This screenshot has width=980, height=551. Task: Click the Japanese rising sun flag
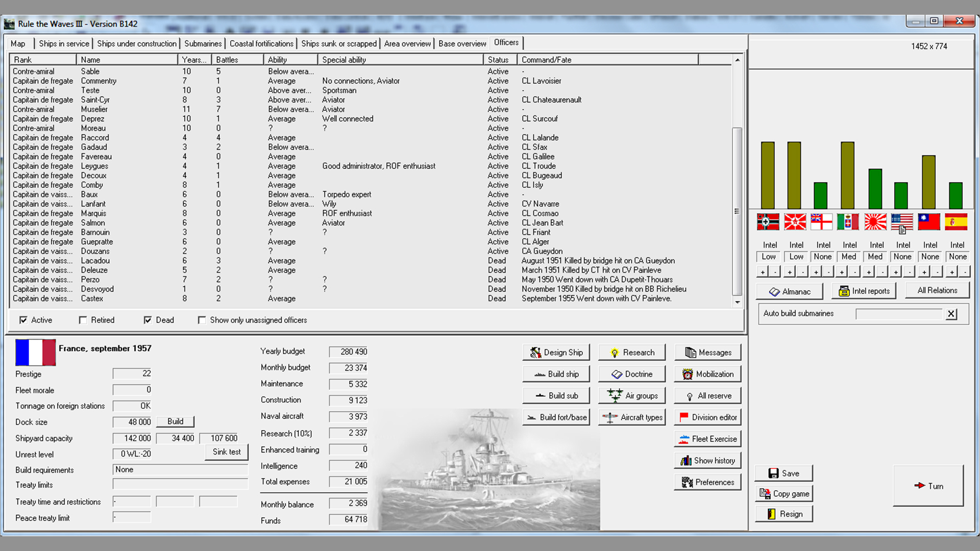[x=875, y=222]
